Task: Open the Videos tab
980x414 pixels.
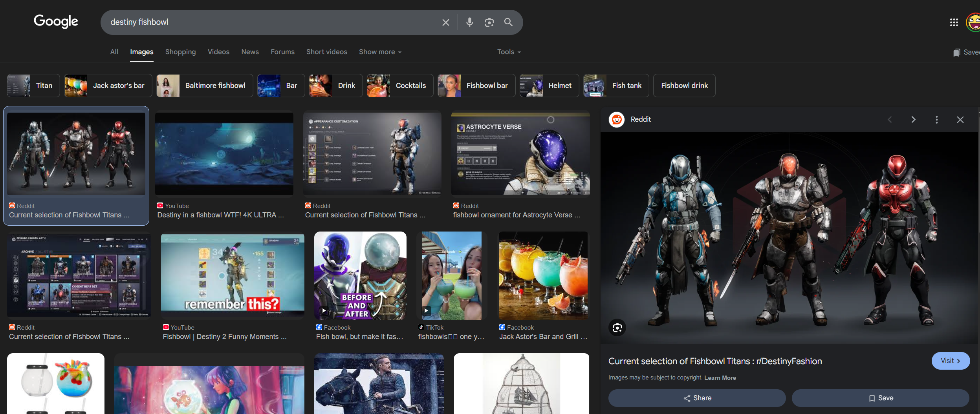Action: coord(218,52)
